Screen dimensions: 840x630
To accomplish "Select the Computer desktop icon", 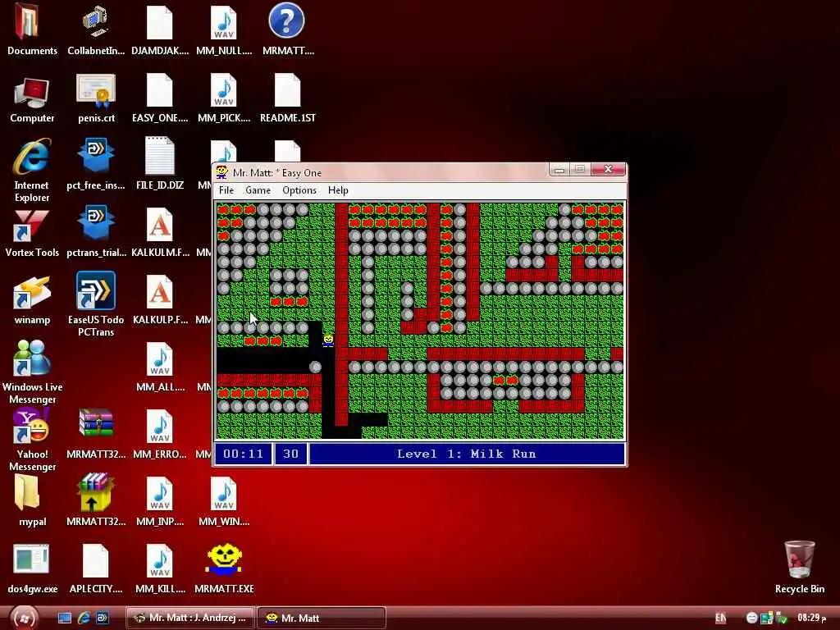I will (x=32, y=99).
